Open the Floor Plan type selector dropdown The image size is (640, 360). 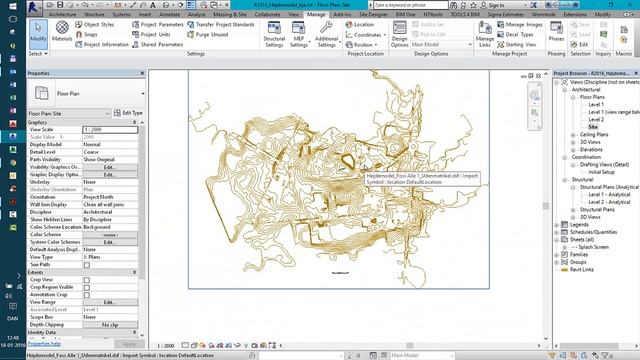(143, 93)
